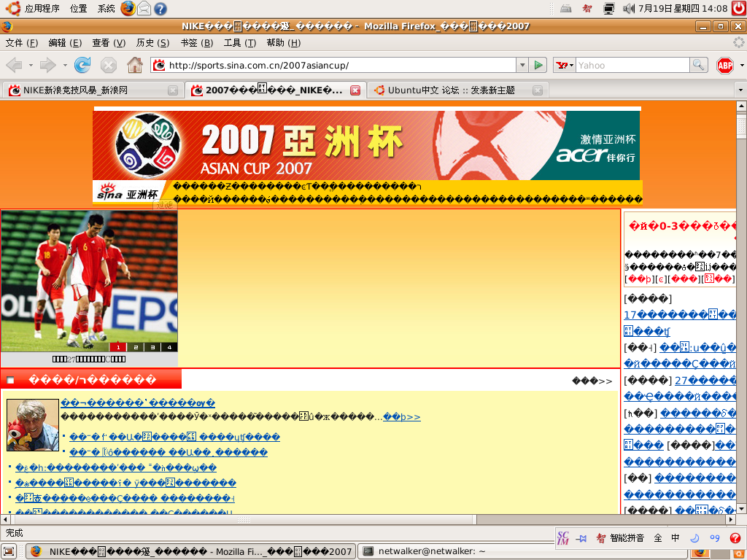Open the 帮助 (H) menu
Screen dimensions: 747x560
coord(284,43)
